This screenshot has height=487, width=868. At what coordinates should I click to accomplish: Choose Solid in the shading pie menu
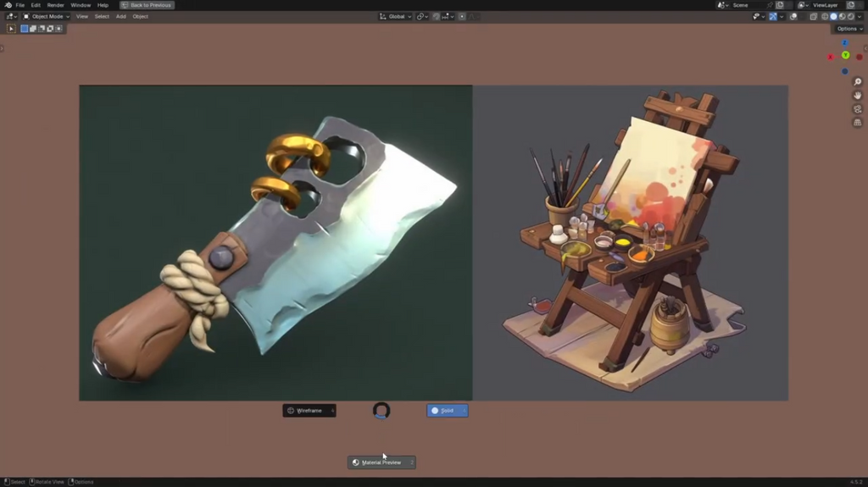click(x=448, y=411)
